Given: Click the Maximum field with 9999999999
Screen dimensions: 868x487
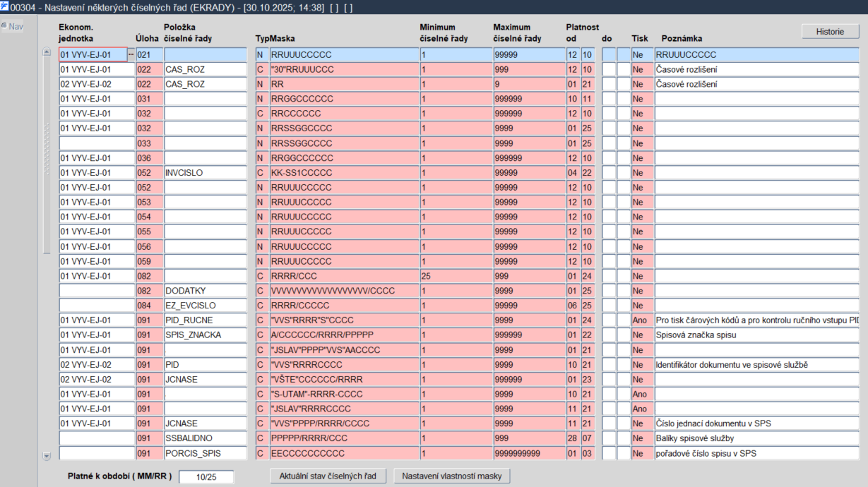Looking at the screenshot, I should (x=529, y=452).
